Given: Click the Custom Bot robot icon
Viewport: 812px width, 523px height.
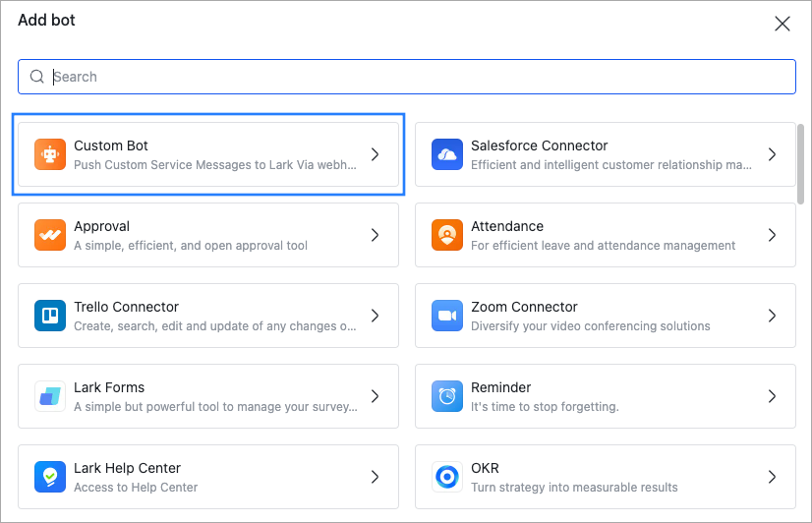Looking at the screenshot, I should pyautogui.click(x=50, y=154).
